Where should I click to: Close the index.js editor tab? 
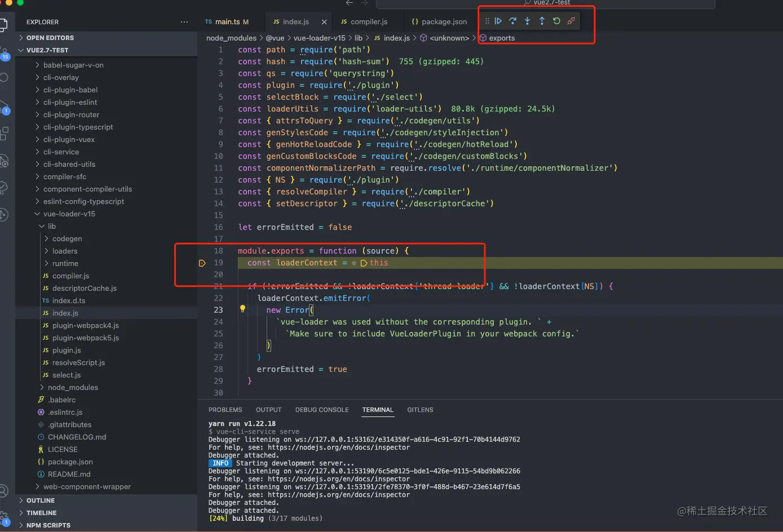(324, 22)
